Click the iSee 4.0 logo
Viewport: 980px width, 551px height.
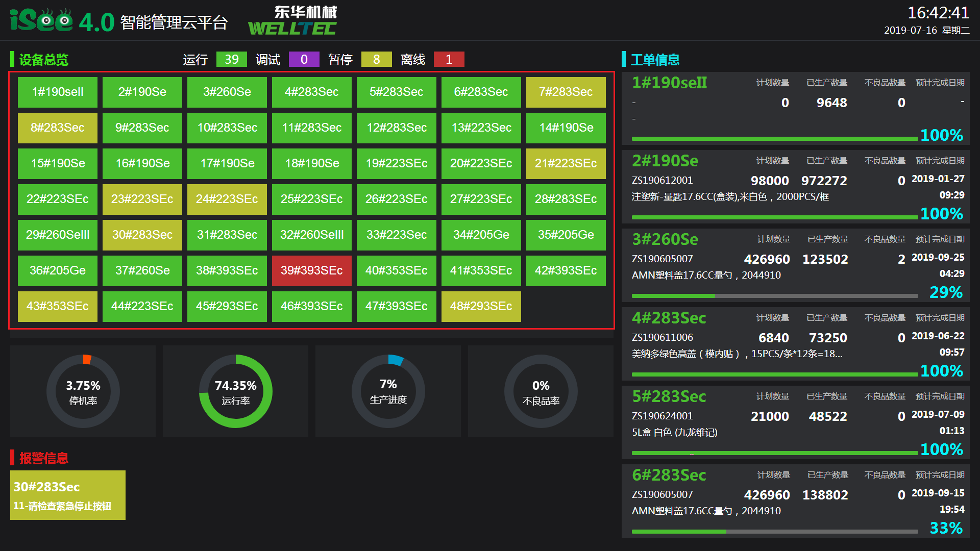pyautogui.click(x=61, y=21)
